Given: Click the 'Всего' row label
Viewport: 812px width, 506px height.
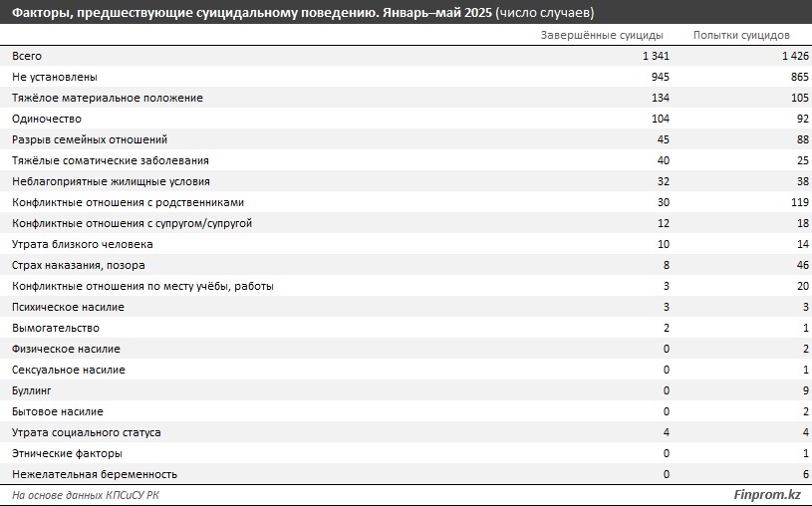Looking at the screenshot, I should (x=27, y=56).
